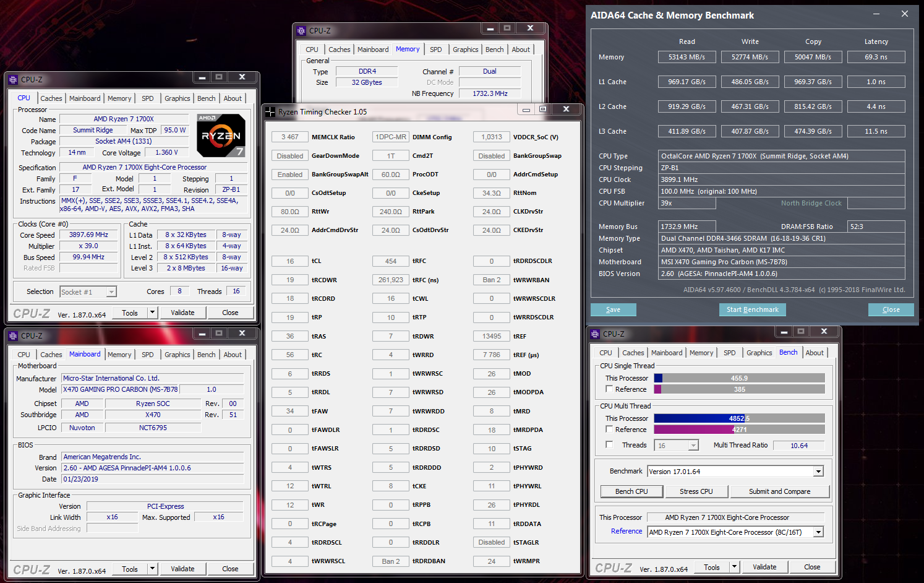This screenshot has height=583, width=924.
Task: Click Close button in CPU-Z bench window
Action: (x=813, y=567)
